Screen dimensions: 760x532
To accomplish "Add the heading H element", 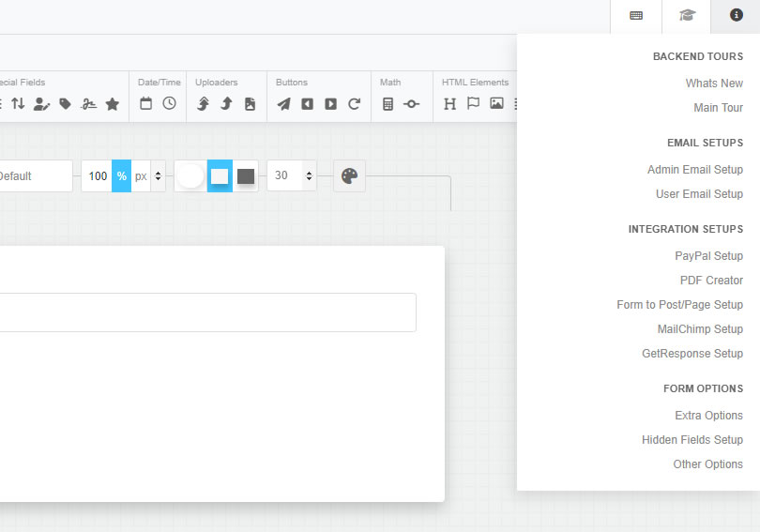I will point(449,104).
